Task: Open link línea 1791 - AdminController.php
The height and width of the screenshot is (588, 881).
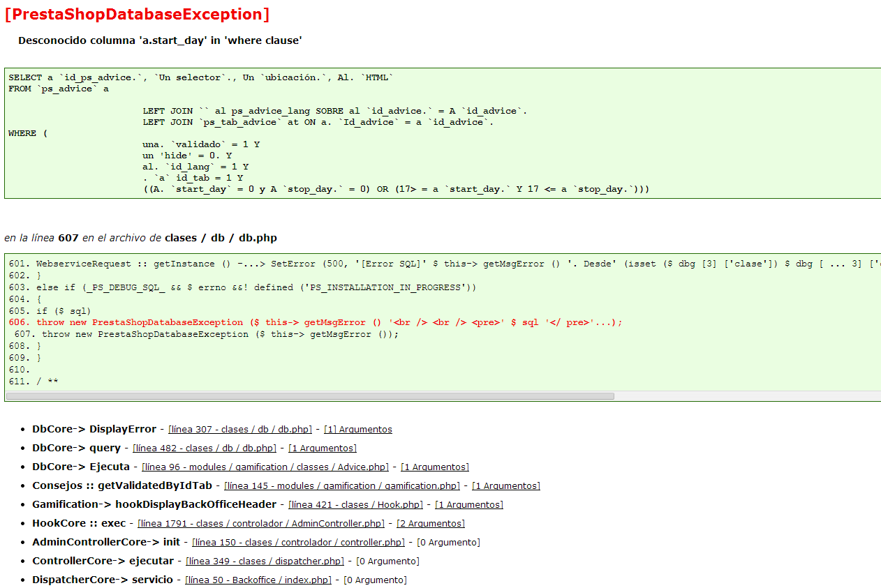Action: [x=261, y=524]
